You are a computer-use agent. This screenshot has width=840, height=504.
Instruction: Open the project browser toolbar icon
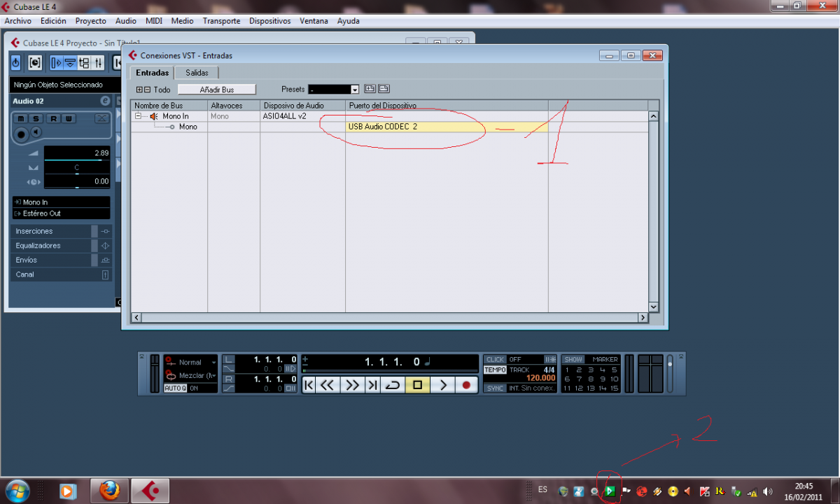tap(84, 63)
